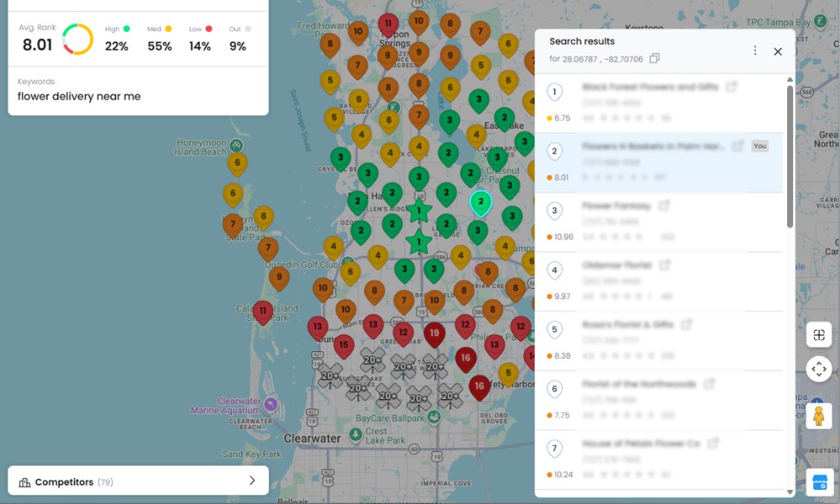Click rank score 8.38 in fifth result
The height and width of the screenshot is (504, 840).
(562, 355)
